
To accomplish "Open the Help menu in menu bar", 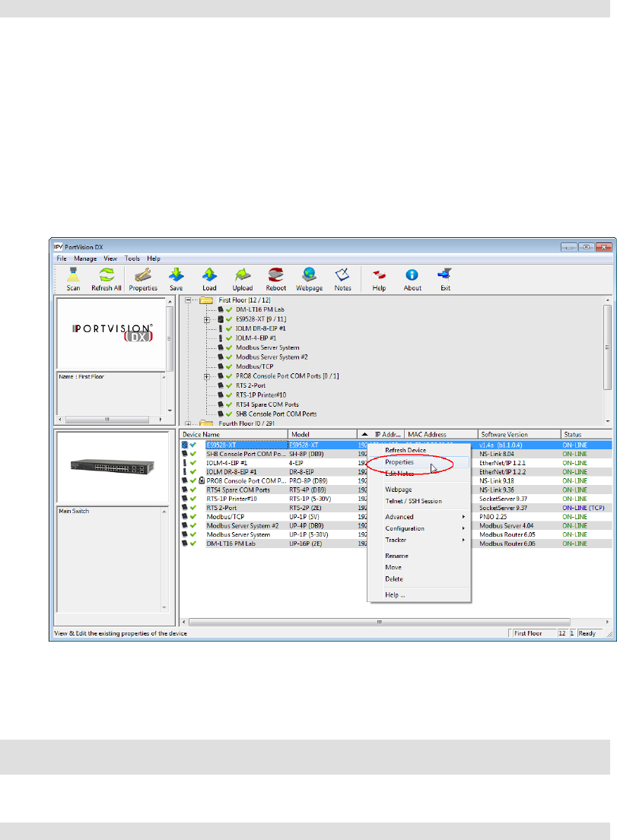I will click(x=154, y=258).
